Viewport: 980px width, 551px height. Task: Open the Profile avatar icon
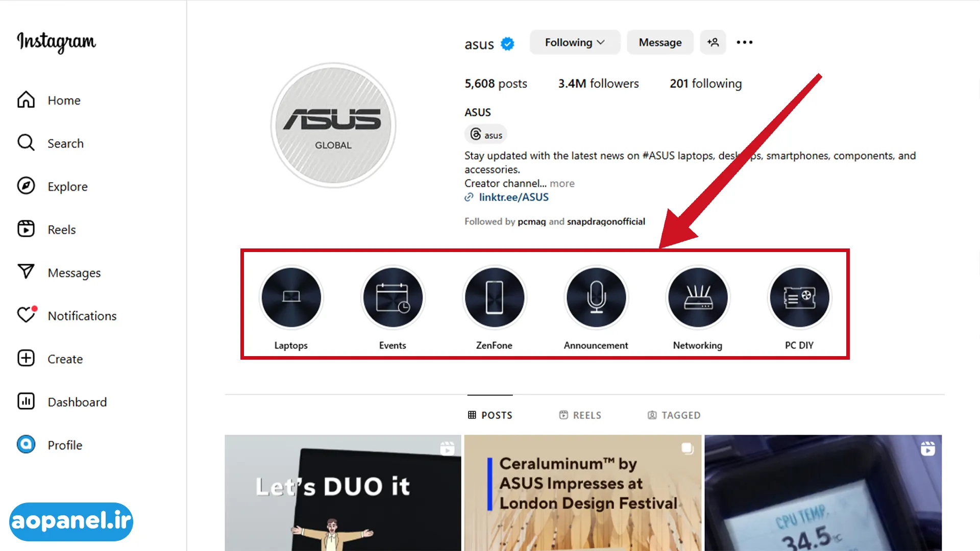coord(26,445)
